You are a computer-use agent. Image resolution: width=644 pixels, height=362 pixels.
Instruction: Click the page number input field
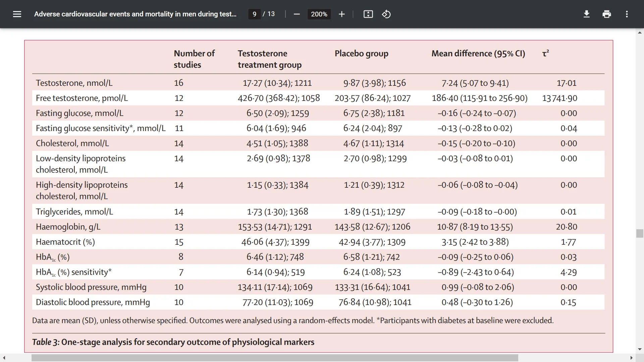click(254, 14)
